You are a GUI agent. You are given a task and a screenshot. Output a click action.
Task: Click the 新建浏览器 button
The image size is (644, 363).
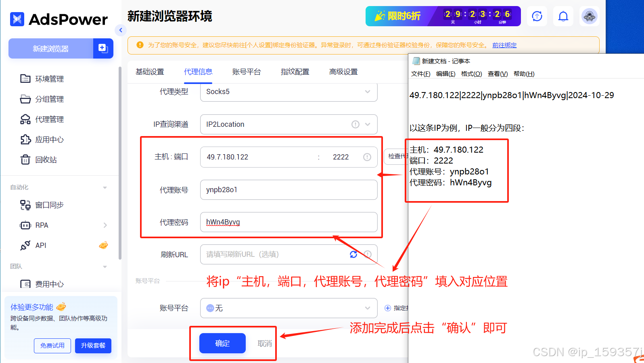51,48
